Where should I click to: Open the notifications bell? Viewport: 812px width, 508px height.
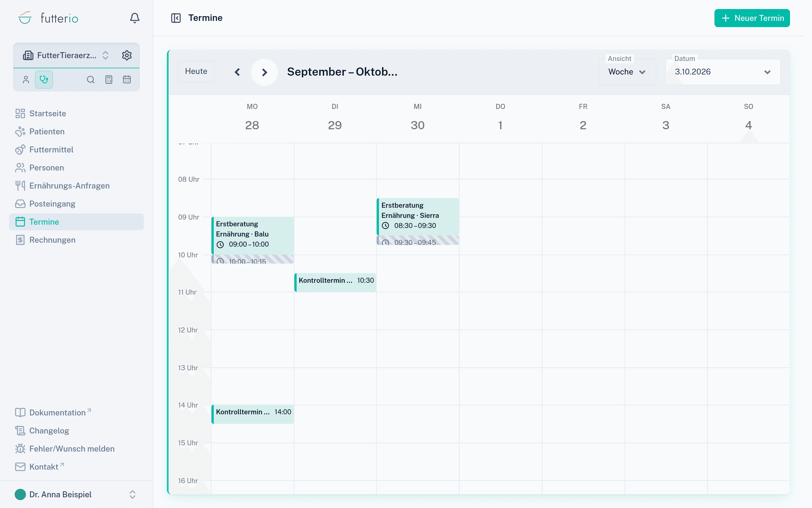pyautogui.click(x=134, y=18)
